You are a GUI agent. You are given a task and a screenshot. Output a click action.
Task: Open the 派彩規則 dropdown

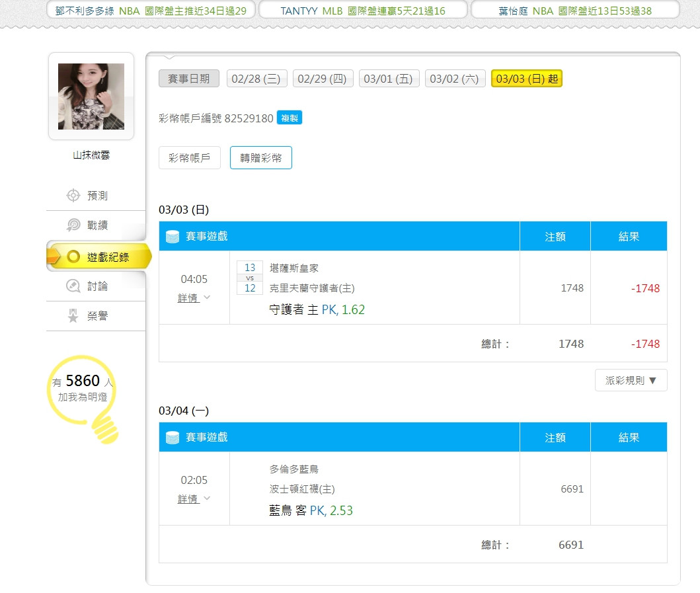click(631, 380)
